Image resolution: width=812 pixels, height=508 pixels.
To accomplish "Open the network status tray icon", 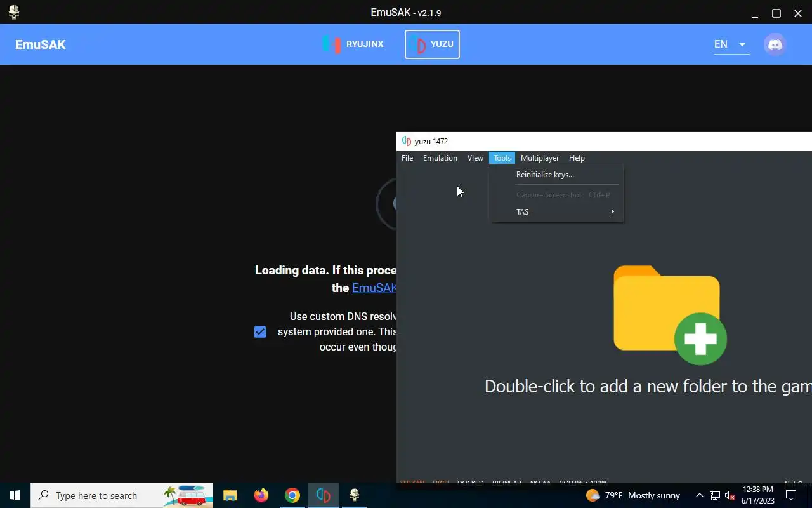I will (715, 495).
